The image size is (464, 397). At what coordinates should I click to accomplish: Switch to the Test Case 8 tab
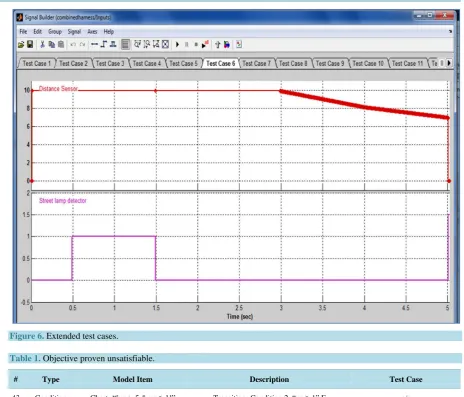(x=293, y=63)
